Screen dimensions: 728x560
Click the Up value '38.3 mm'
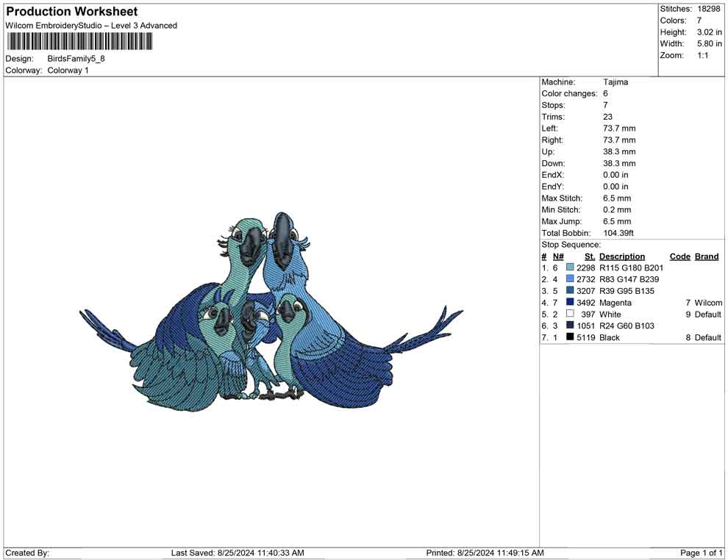coord(619,151)
